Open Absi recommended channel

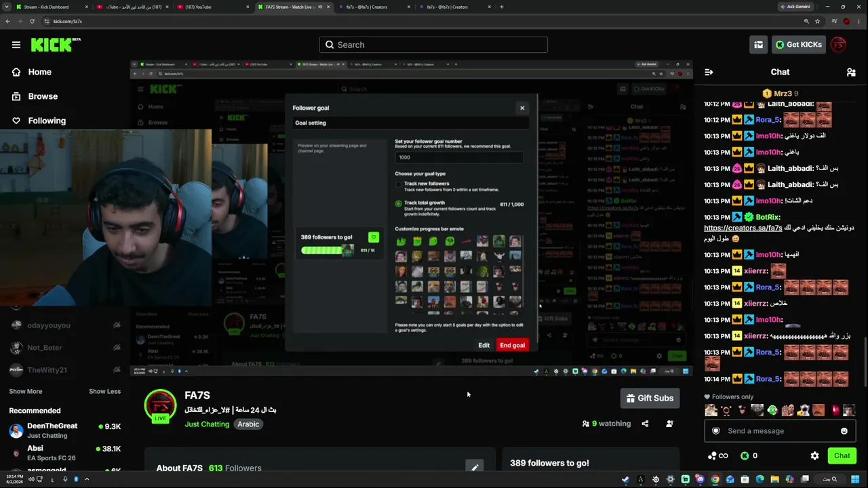click(x=65, y=453)
